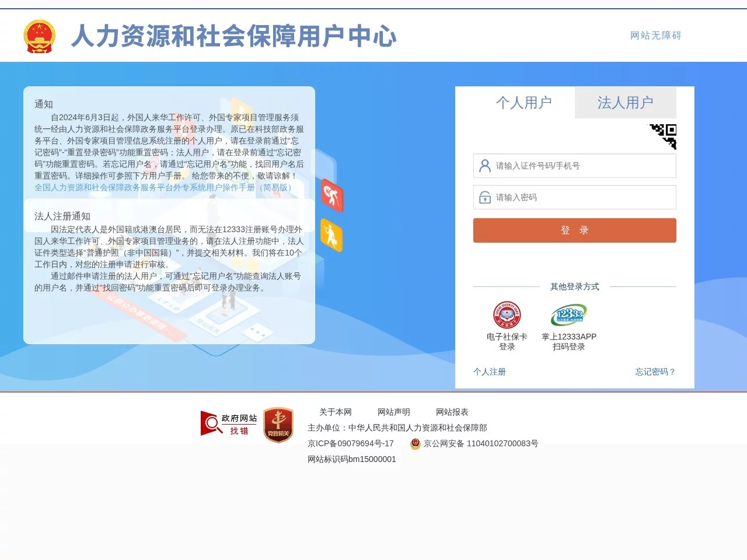Open 掌上12333APP 扫码登录 icon
The width and height of the screenshot is (747, 560).
coord(568,315)
